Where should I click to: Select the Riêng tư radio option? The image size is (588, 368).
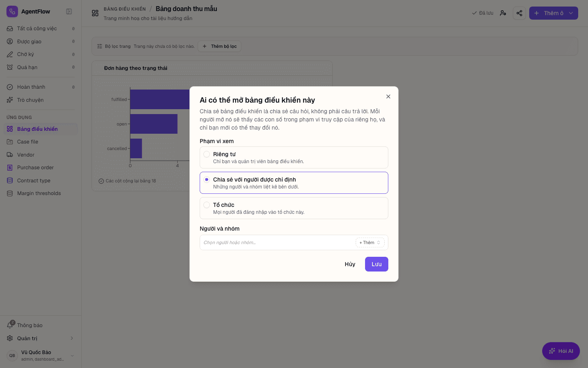pyautogui.click(x=294, y=157)
